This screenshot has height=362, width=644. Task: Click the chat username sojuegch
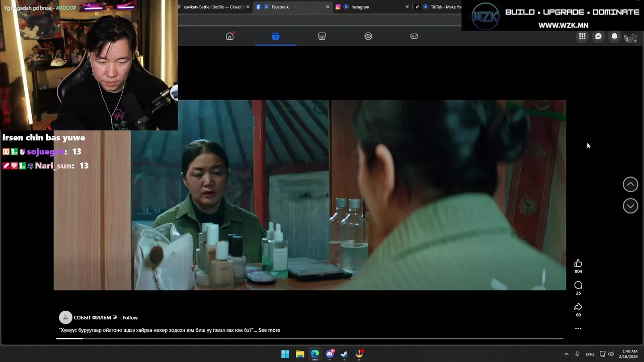coord(45,152)
